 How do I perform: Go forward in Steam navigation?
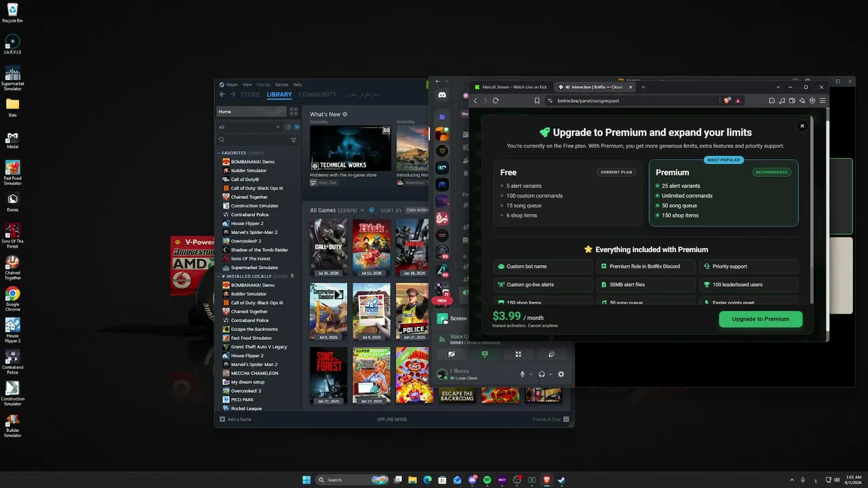pos(233,95)
